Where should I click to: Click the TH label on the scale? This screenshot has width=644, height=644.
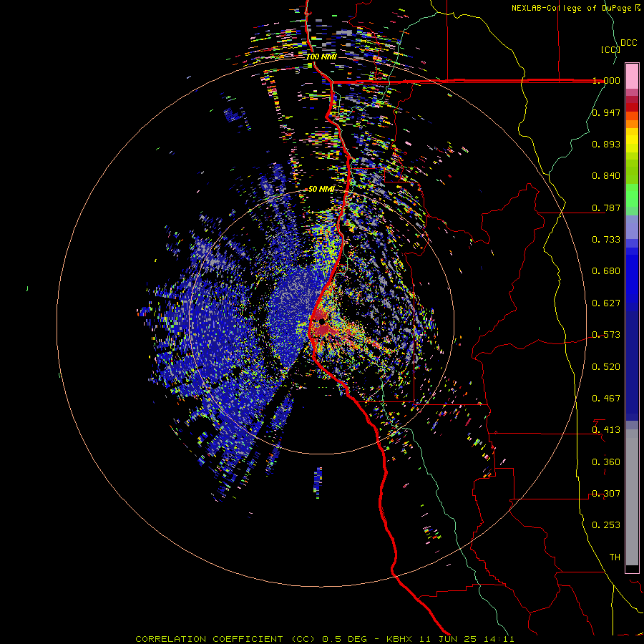615,557
